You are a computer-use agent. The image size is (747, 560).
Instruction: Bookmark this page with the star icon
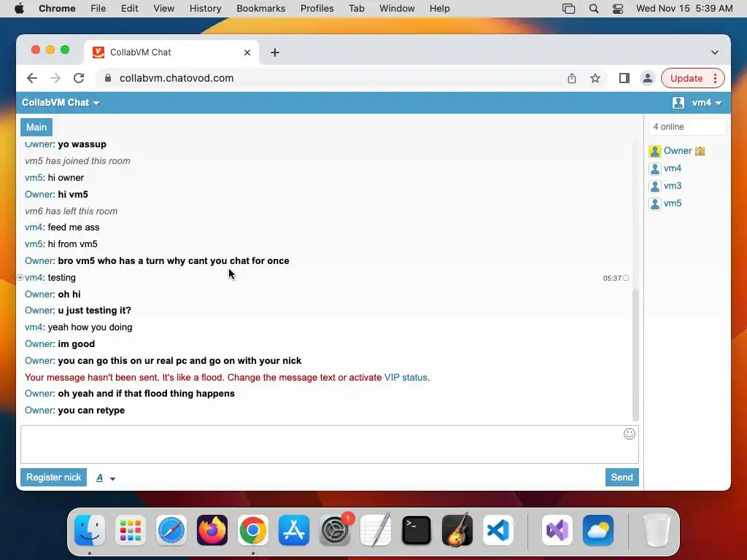click(x=595, y=78)
